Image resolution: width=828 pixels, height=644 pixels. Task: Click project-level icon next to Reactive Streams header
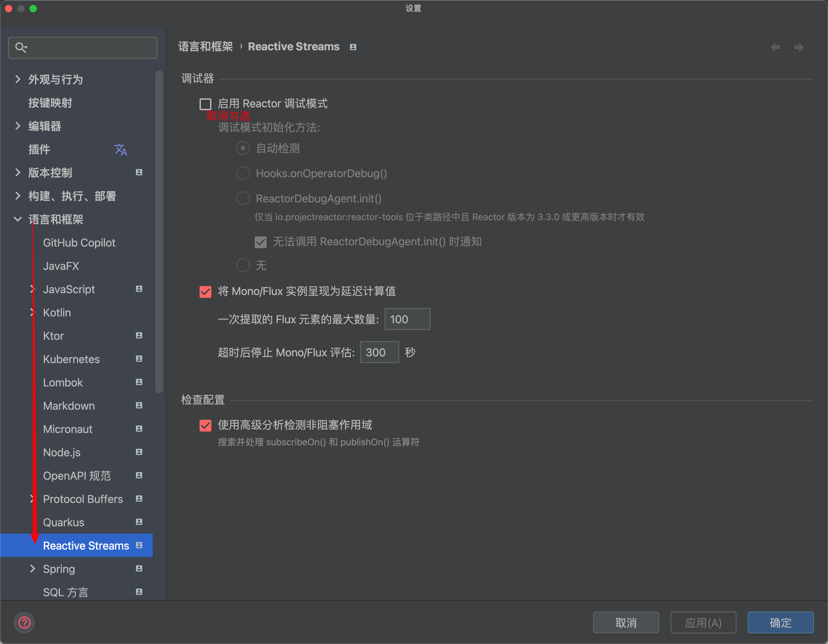pyautogui.click(x=353, y=47)
